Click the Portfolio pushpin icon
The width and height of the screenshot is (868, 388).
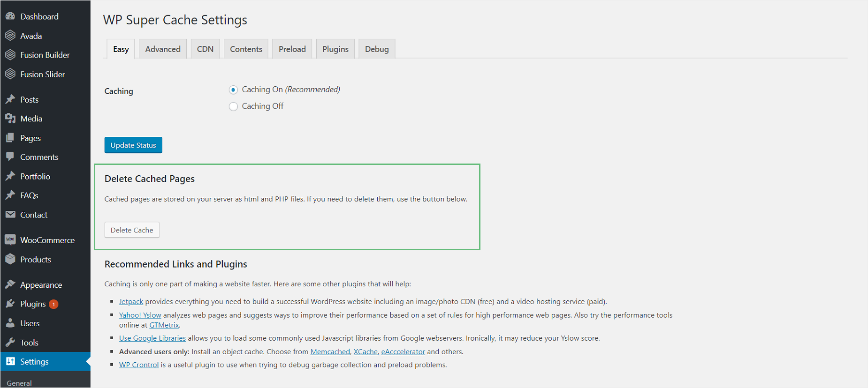click(10, 176)
